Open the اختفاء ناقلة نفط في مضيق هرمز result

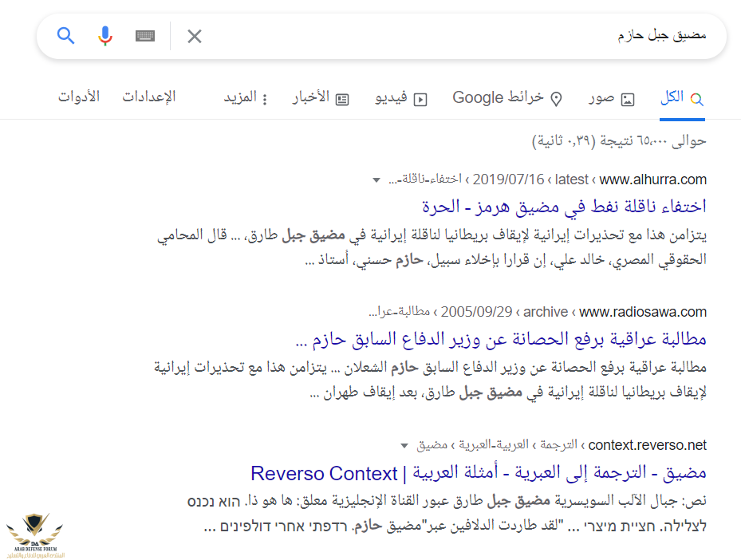[564, 207]
